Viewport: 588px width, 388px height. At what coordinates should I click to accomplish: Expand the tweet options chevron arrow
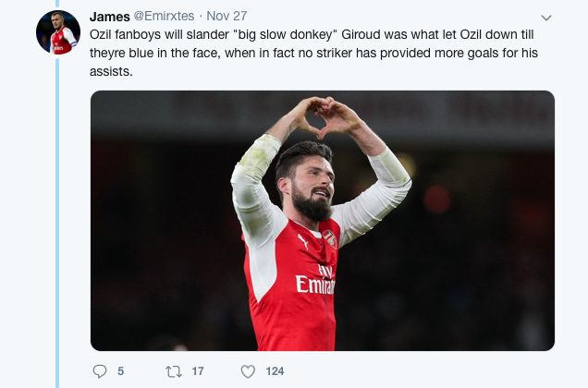(x=545, y=18)
